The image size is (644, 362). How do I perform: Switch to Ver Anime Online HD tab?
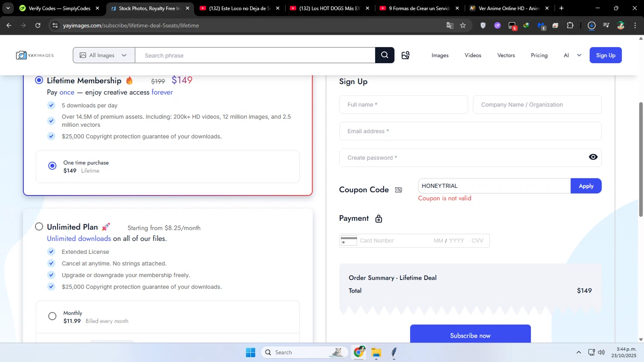[x=509, y=8]
